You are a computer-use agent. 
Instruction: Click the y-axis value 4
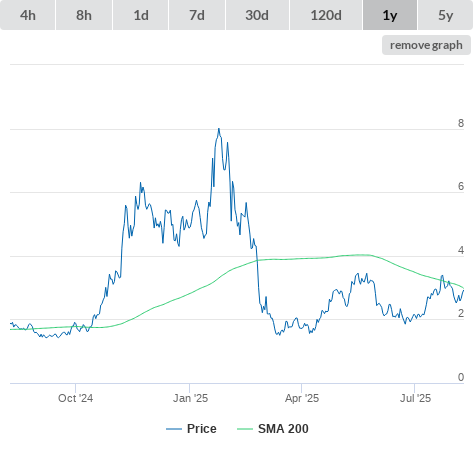point(461,250)
